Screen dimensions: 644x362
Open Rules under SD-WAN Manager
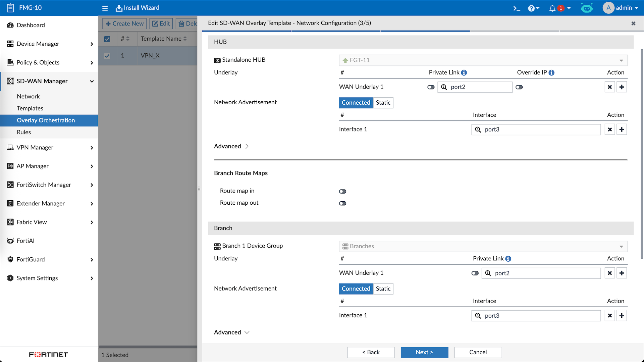24,132
